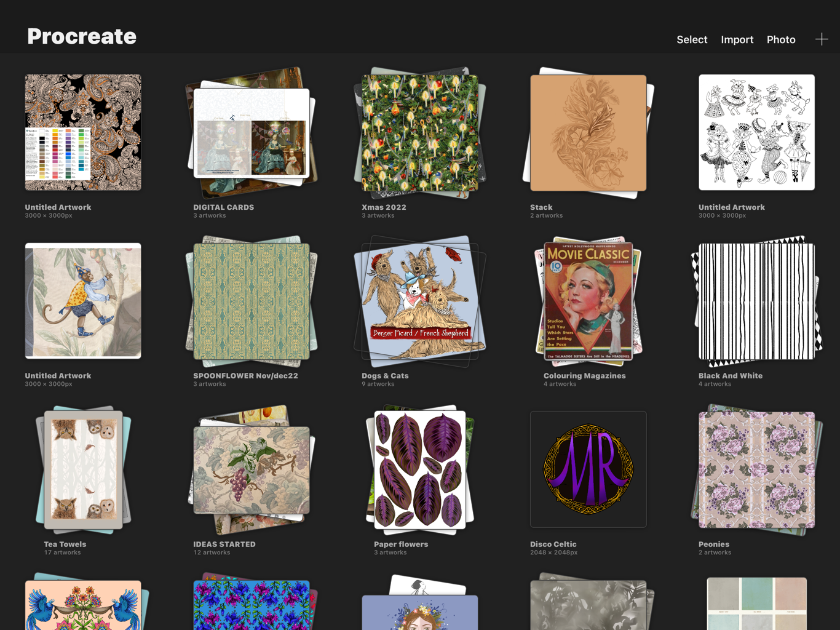Open the paisley pattern Untitled Artwork thumbnail
840x630 pixels.
[83, 132]
